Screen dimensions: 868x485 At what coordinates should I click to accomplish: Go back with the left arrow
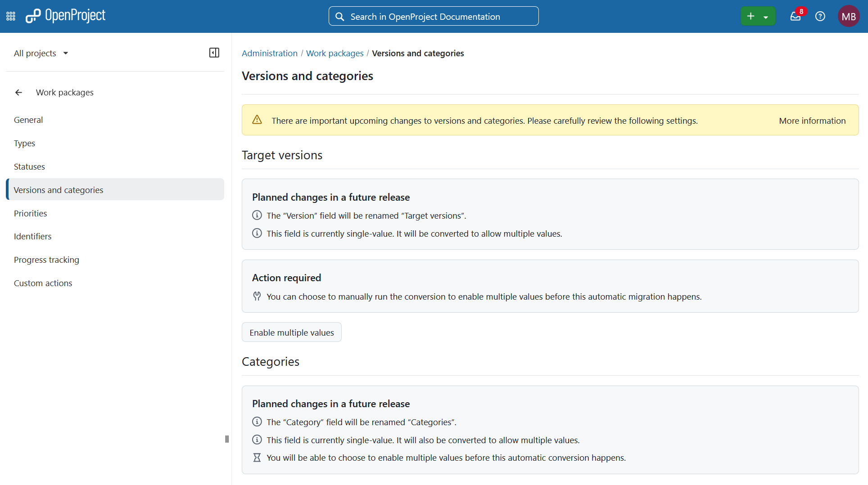18,92
